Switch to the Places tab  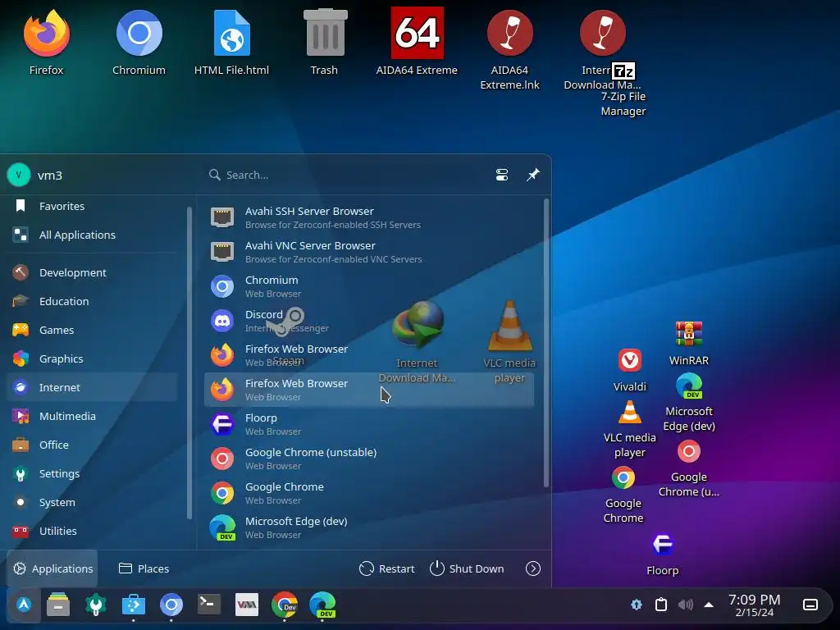[x=144, y=568]
